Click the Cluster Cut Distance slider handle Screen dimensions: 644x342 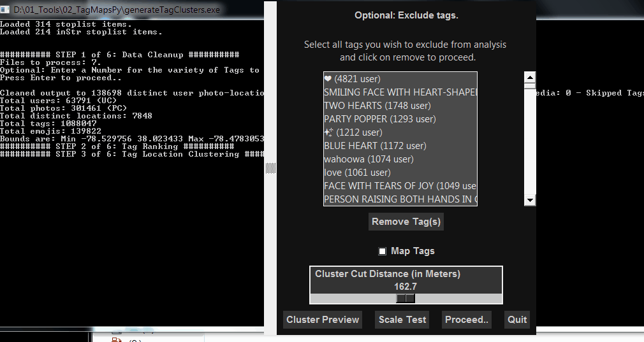click(x=406, y=298)
